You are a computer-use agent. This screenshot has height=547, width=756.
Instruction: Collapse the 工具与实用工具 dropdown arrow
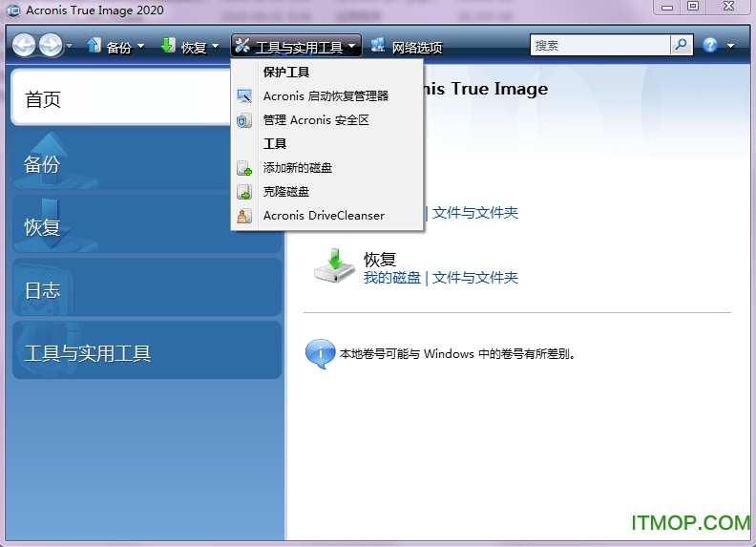point(352,47)
